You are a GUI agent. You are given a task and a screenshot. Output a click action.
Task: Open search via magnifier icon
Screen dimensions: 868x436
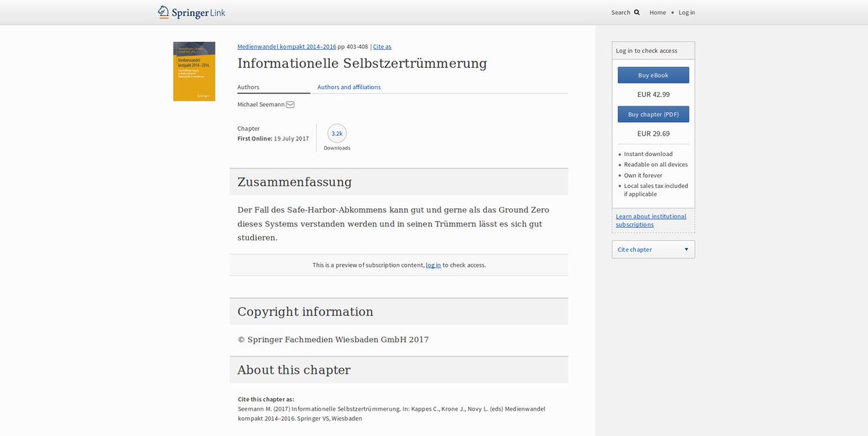point(637,12)
